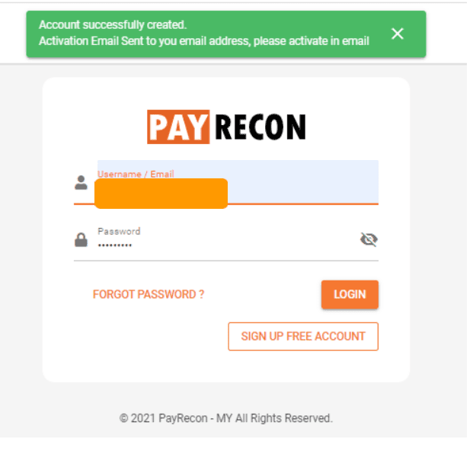This screenshot has width=476, height=471.
Task: Click the 'Username / Email' floating label
Action: coord(136,174)
